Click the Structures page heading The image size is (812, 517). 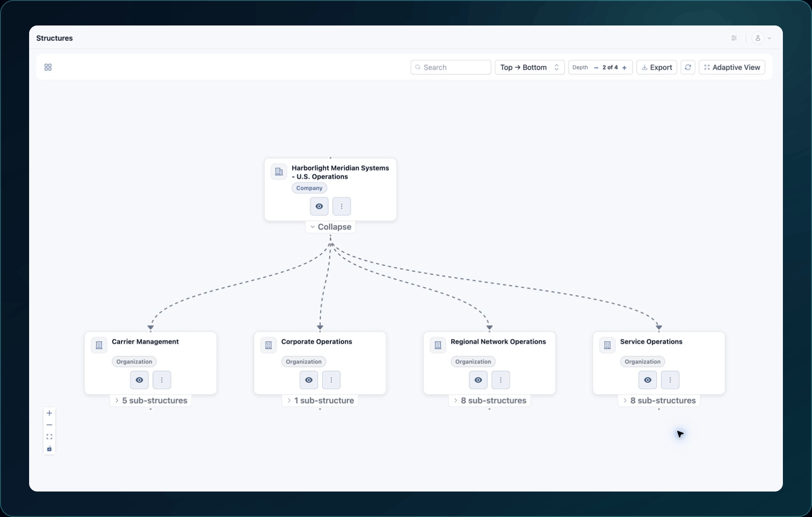55,38
